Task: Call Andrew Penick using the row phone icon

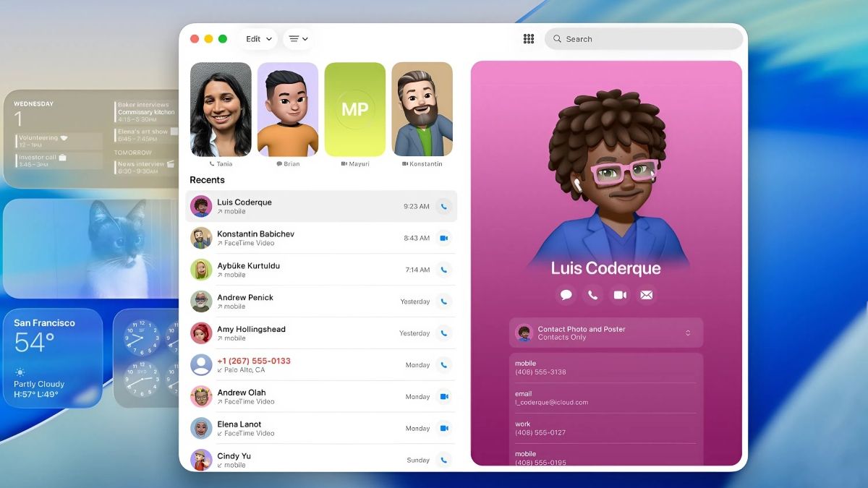Action: pos(444,301)
